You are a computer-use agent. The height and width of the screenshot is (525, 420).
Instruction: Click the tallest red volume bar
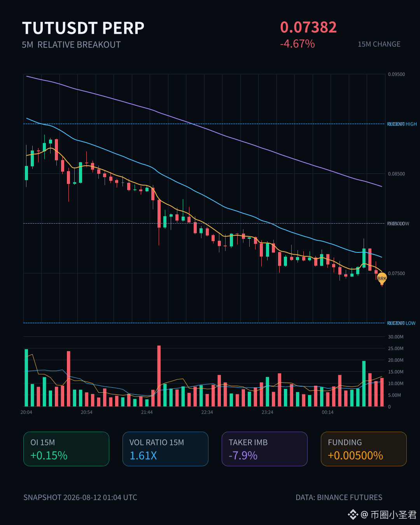[159, 376]
